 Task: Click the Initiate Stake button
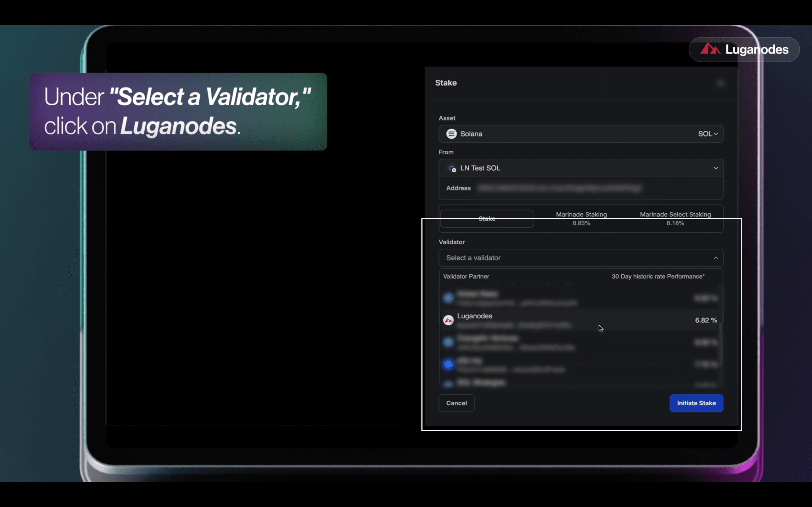point(696,403)
